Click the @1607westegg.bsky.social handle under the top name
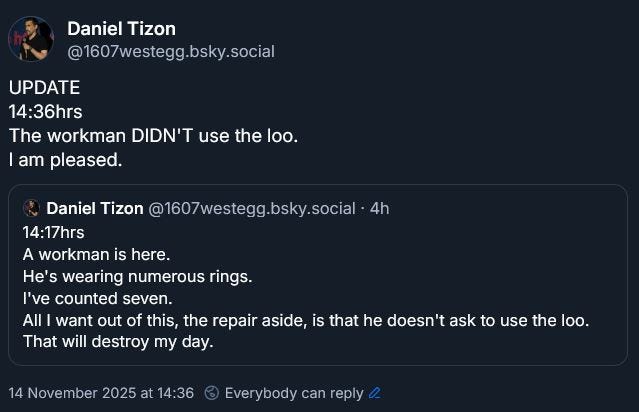 (170, 51)
